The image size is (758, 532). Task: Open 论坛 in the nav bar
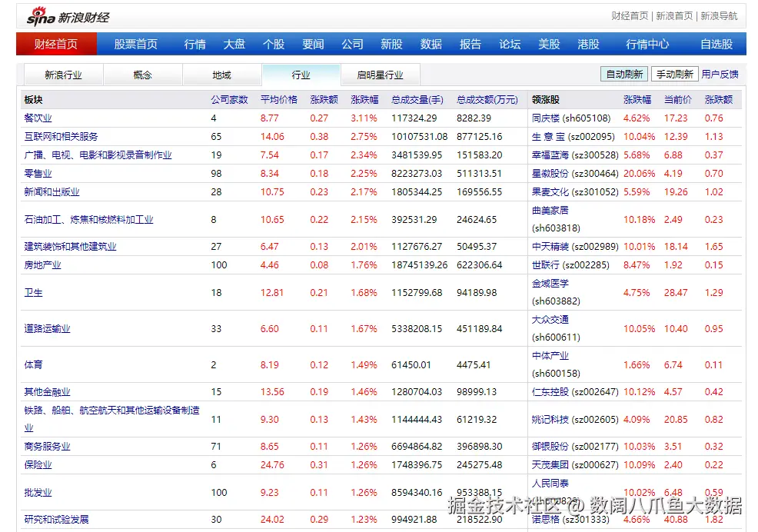510,44
